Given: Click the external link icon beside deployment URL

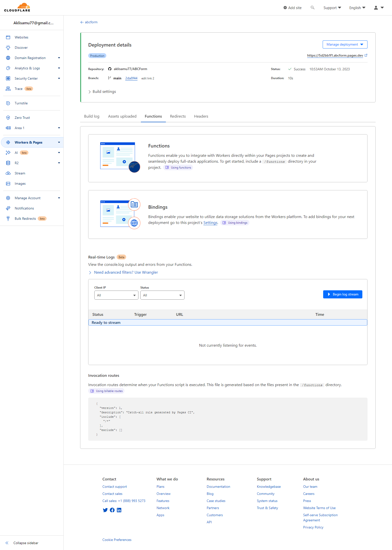Looking at the screenshot, I should 366,55.
